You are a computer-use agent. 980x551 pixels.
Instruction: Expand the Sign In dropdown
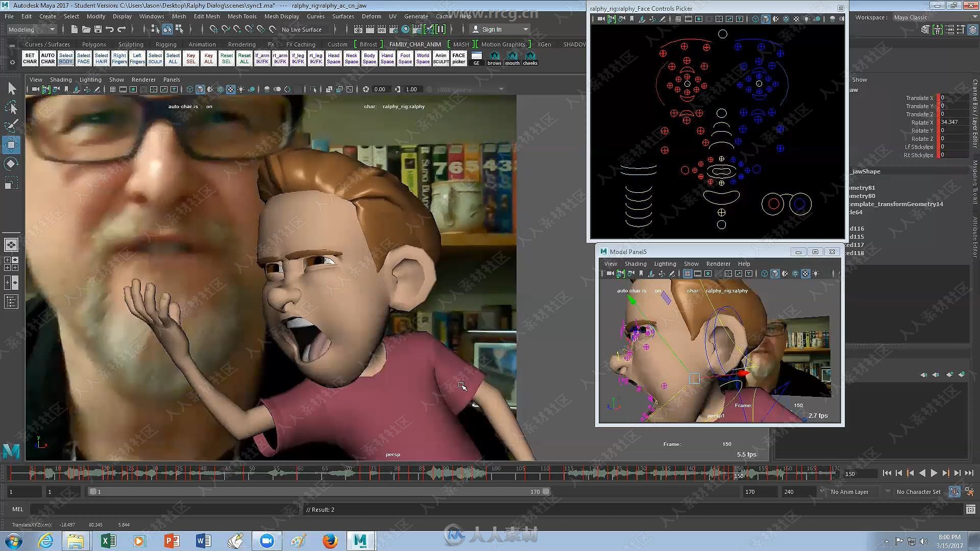tap(526, 30)
